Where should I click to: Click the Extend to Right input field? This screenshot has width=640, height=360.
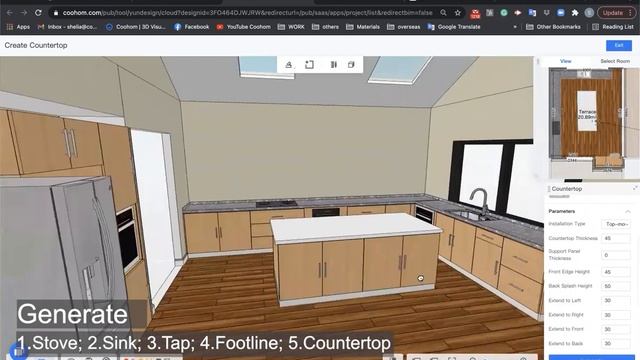tap(616, 315)
